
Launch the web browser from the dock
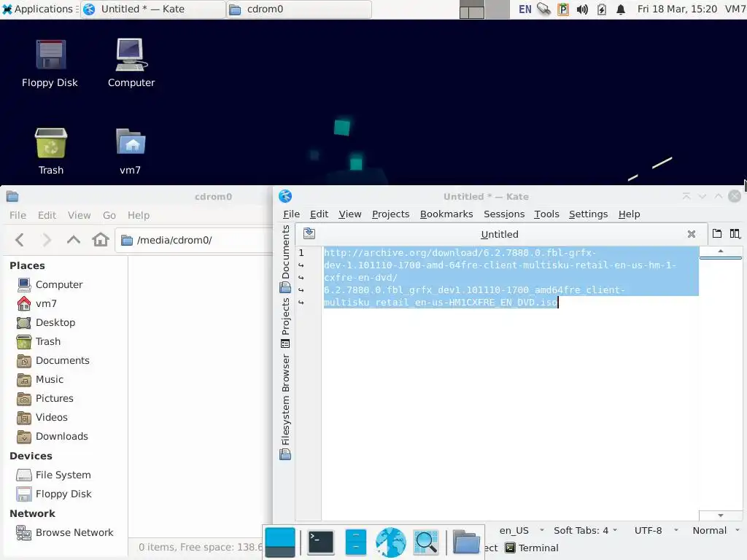(x=391, y=542)
